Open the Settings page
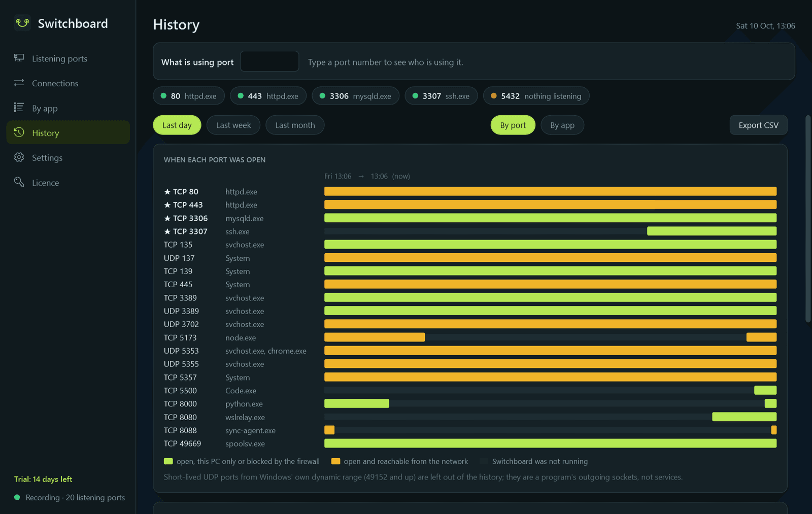The height and width of the screenshot is (514, 812). 68,158
